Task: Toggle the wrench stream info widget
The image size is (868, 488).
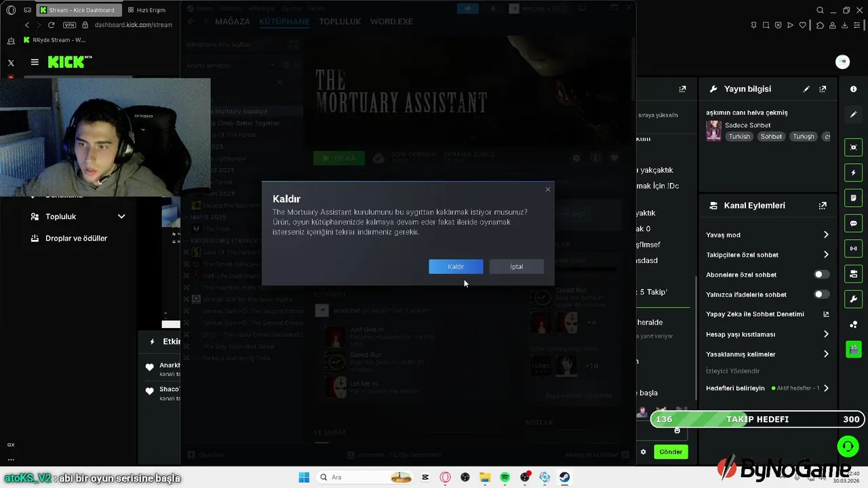Action: tap(853, 299)
